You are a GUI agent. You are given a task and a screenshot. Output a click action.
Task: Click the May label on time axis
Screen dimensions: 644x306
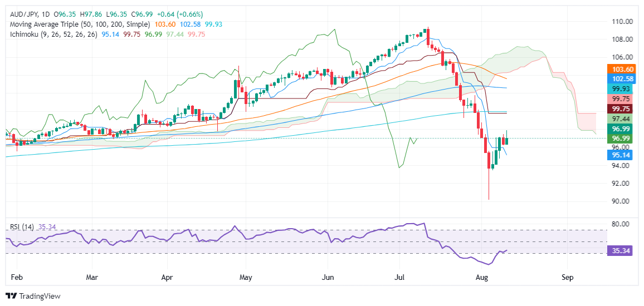245,277
